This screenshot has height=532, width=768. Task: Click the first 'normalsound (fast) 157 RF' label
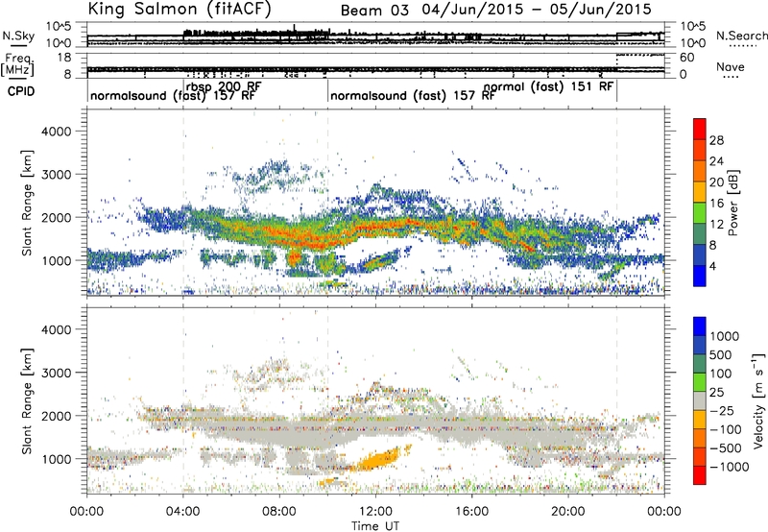coord(173,95)
